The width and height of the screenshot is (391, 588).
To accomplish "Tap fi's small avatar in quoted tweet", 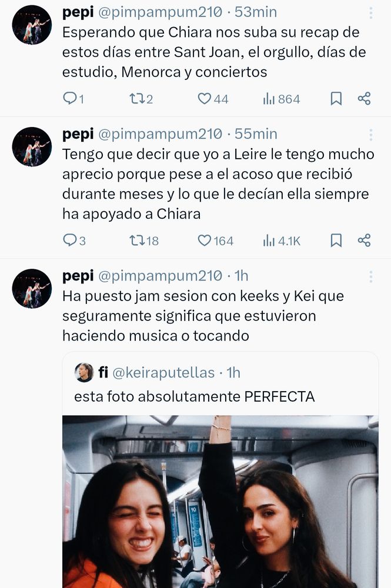I will tap(84, 372).
